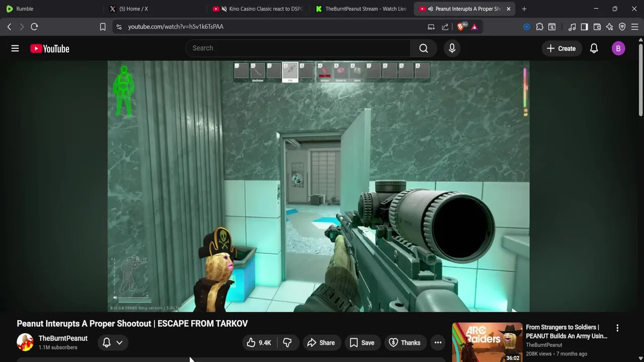Viewport: 644px width, 362px height.
Task: Share this page from address bar
Action: 445,27
